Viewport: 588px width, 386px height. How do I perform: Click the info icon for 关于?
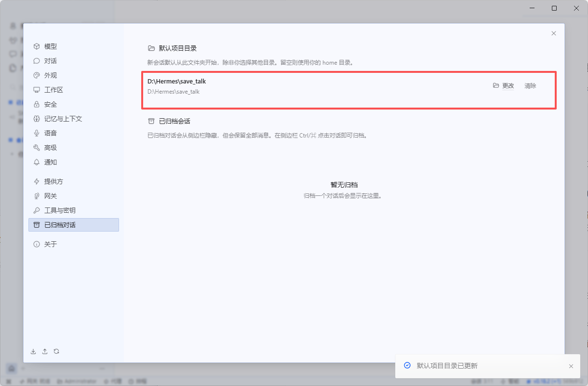tap(37, 244)
